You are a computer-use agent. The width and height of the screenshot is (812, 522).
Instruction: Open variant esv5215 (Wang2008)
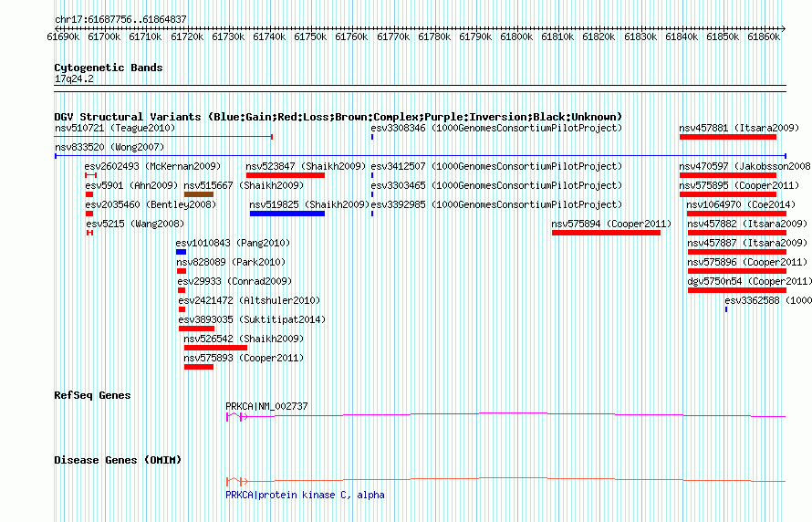135,224
